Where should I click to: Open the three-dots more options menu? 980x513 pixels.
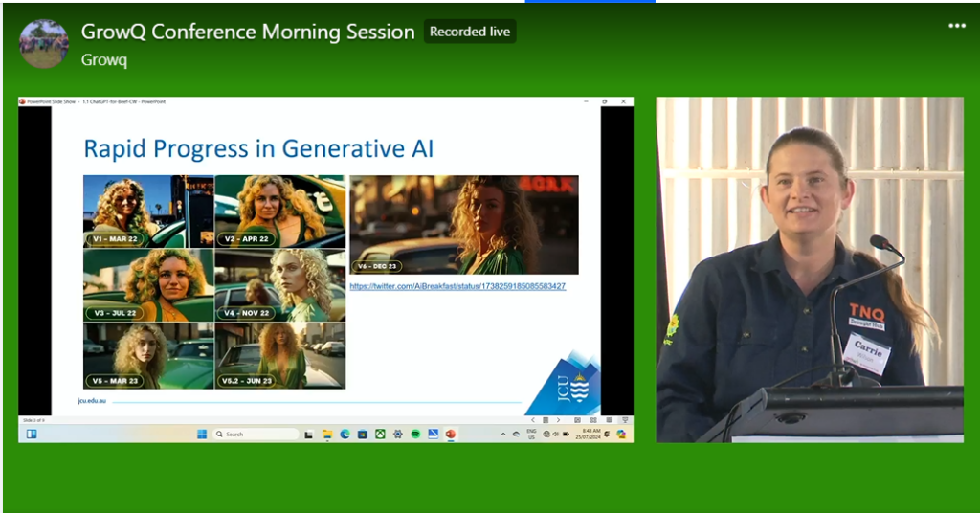point(956,26)
